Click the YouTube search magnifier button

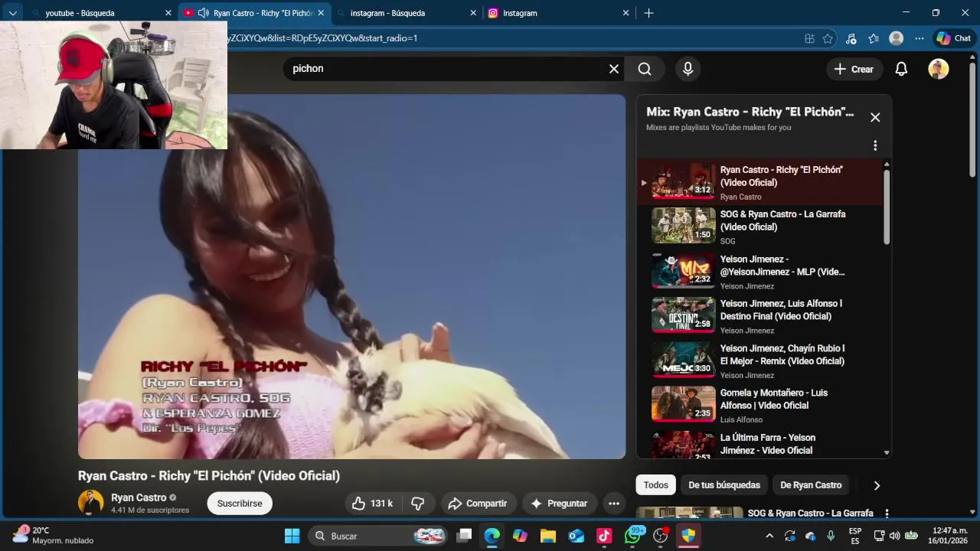pyautogui.click(x=645, y=69)
